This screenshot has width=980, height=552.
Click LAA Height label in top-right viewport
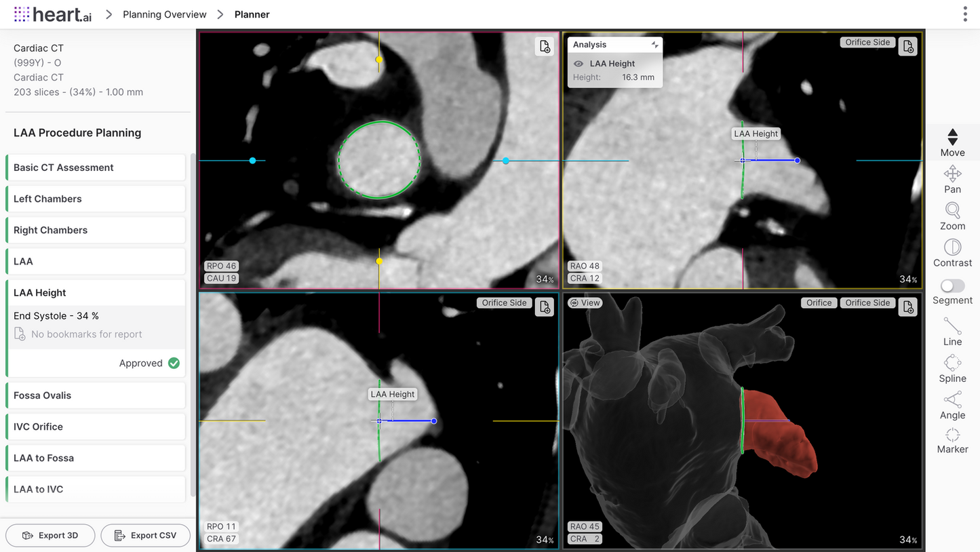(x=756, y=134)
